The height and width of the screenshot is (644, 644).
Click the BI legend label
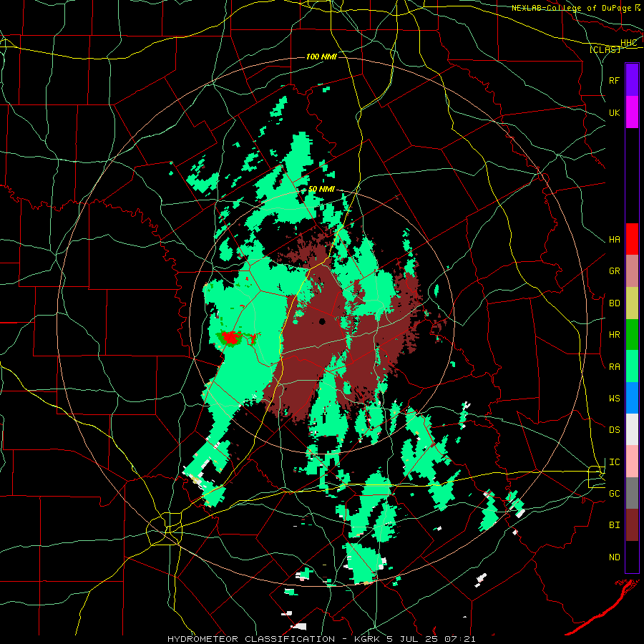tap(614, 525)
